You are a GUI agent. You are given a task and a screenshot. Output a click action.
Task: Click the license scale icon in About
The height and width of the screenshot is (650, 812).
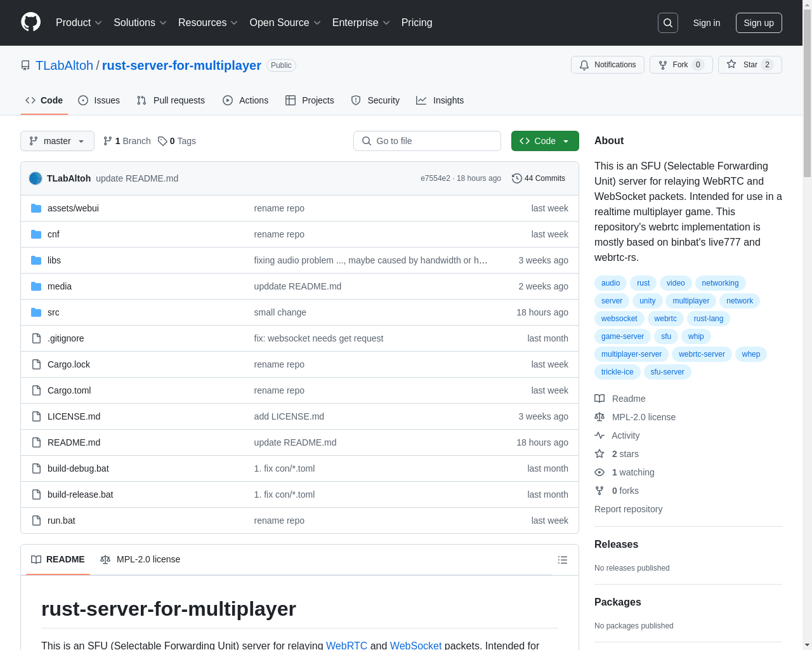[599, 417]
